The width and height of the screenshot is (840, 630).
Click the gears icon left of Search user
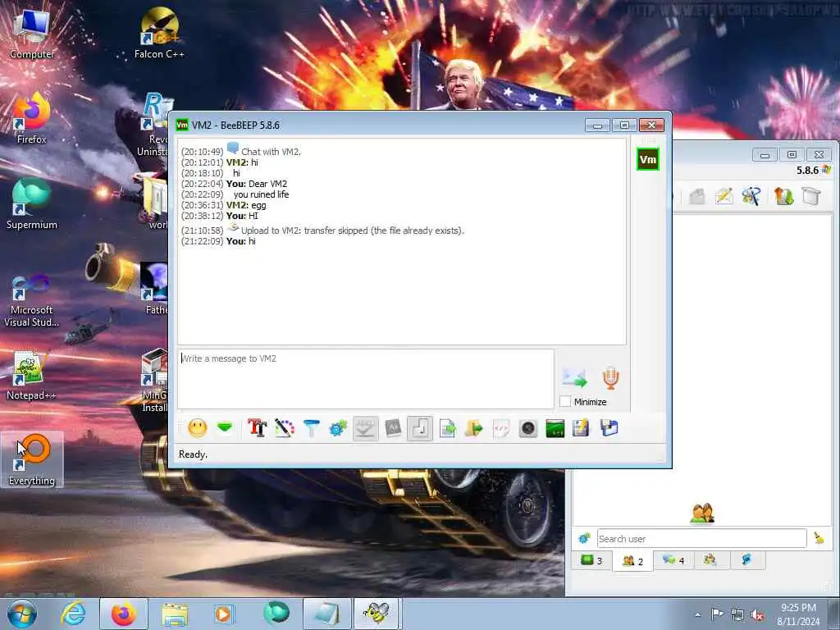pos(584,538)
